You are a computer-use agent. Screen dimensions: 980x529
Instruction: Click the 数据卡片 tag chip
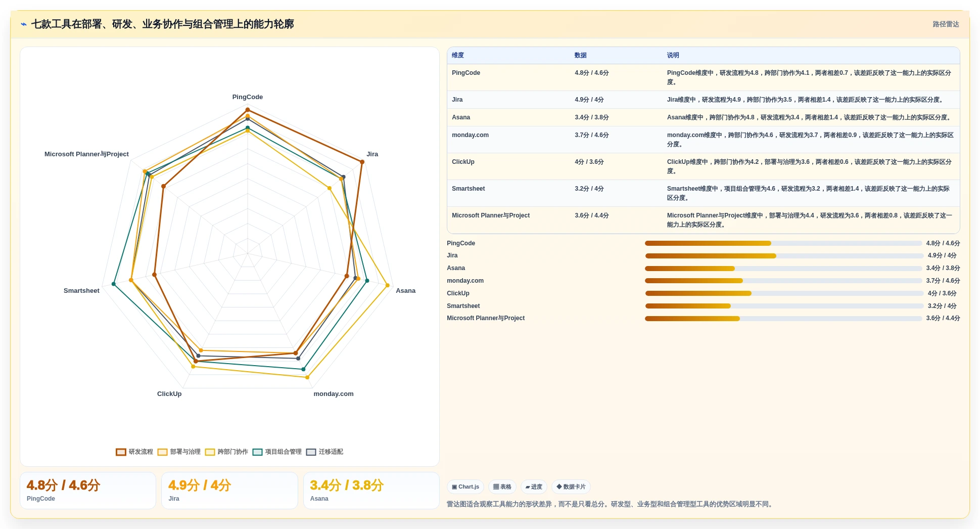click(571, 487)
